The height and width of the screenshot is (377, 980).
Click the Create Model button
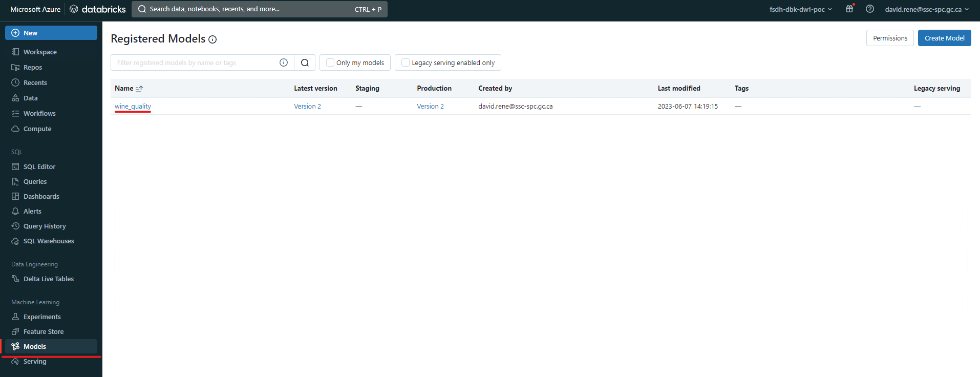(x=944, y=38)
